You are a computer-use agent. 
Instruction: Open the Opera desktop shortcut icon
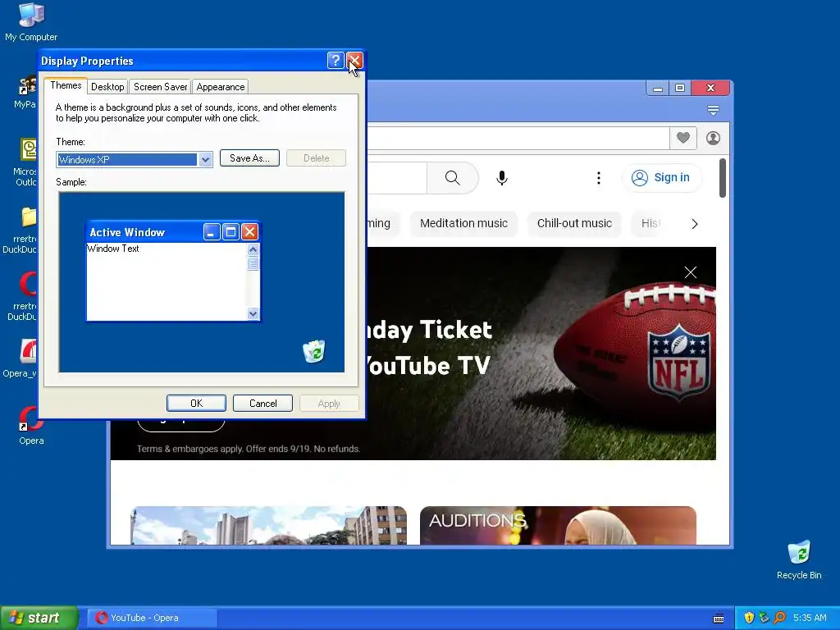pos(31,426)
